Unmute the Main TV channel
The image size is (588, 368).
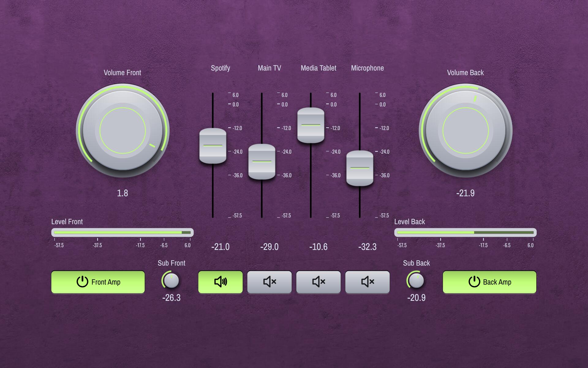269,282
